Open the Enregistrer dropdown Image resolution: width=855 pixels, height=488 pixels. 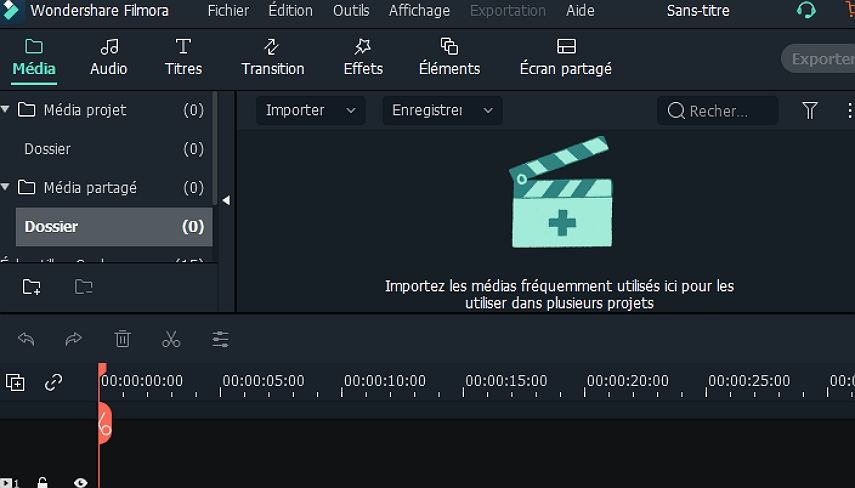pyautogui.click(x=442, y=110)
